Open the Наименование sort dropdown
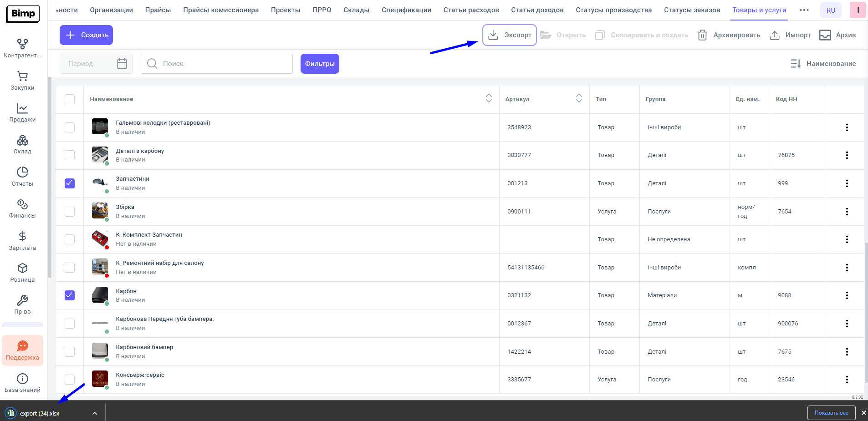The image size is (868, 421). 823,64
